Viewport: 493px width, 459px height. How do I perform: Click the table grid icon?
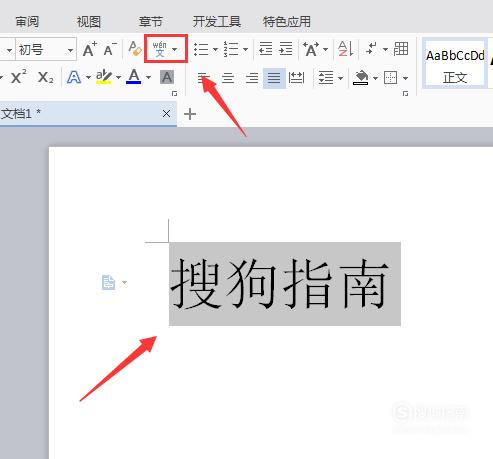coord(401,49)
